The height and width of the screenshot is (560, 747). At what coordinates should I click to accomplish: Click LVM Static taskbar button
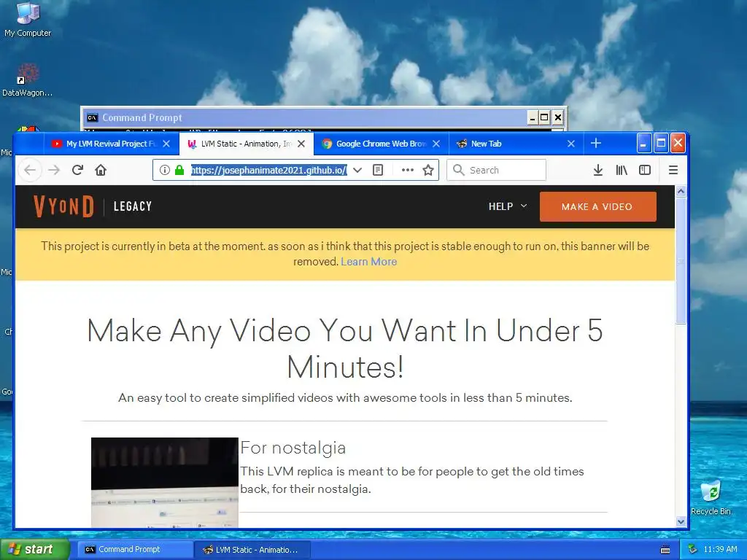click(x=252, y=550)
